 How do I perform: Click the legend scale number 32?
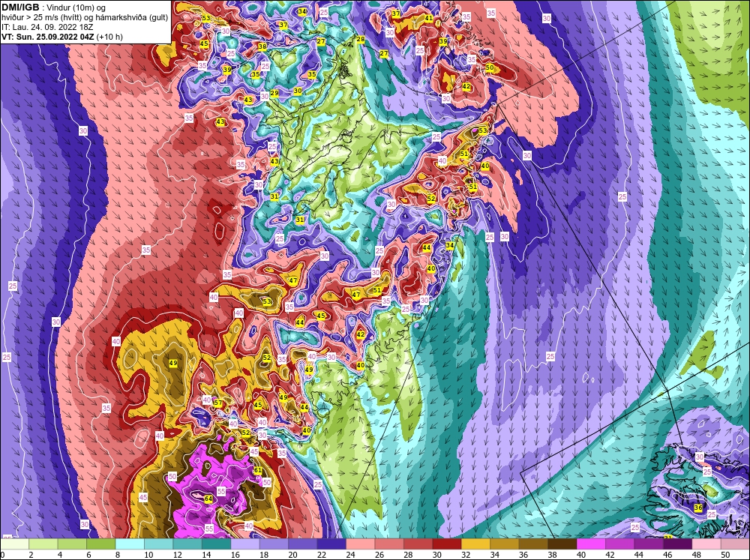pos(466,555)
